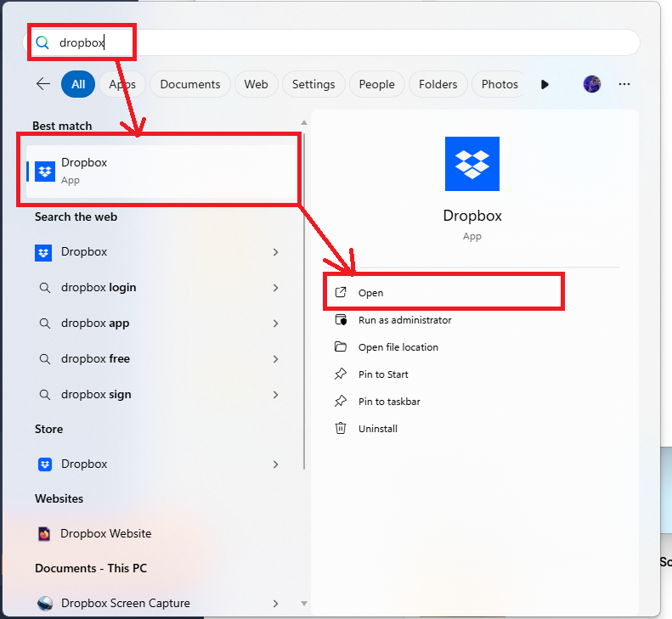Viewport: 672px width, 619px height.
Task: Select the dropbox app search suggestion
Action: pos(95,323)
